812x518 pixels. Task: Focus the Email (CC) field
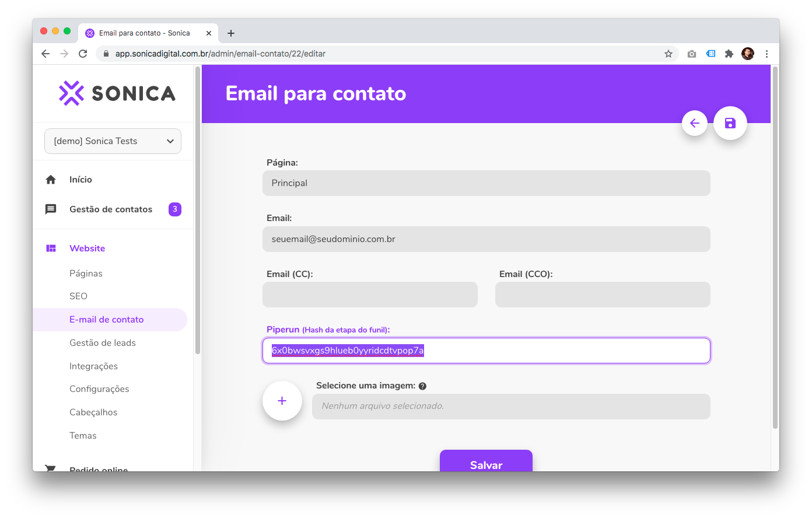pos(370,295)
